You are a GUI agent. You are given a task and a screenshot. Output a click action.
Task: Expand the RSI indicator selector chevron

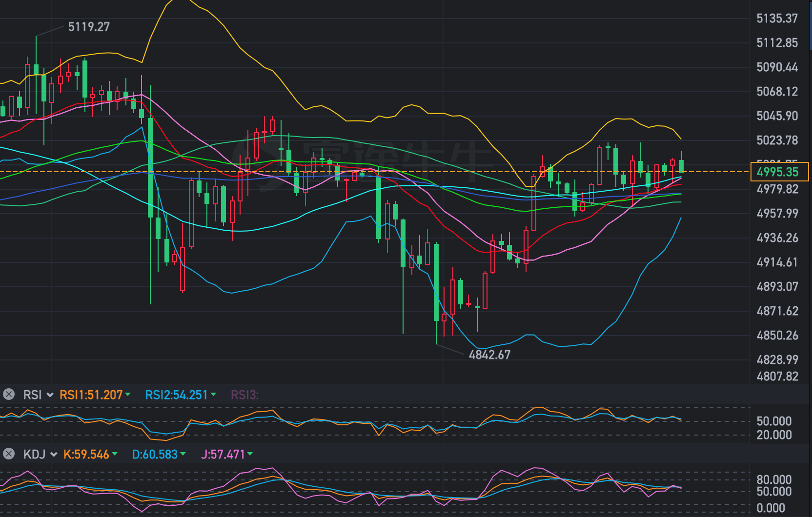pos(50,395)
